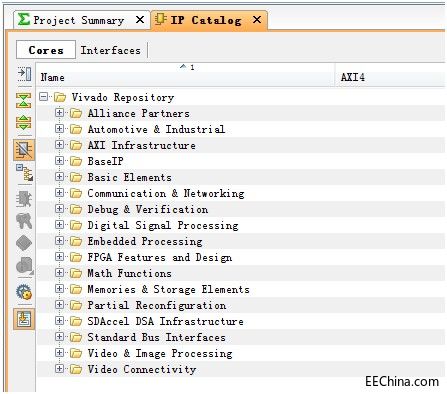Click the hierarchy view toolbar icon
This screenshot has width=447, height=394.
[x=24, y=172]
